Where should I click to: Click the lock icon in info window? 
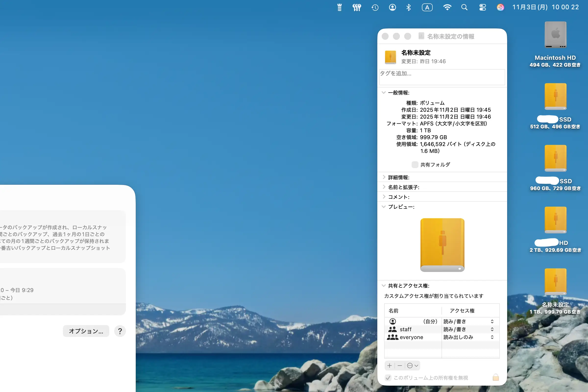click(x=496, y=377)
